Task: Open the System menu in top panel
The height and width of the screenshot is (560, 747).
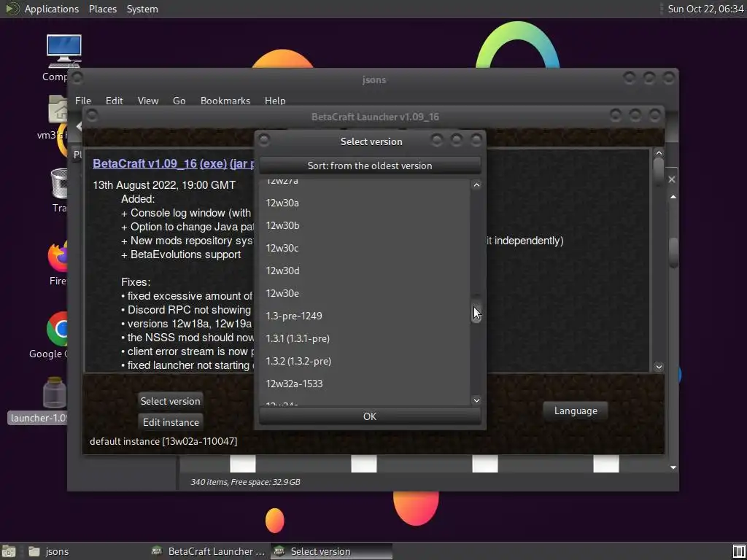Action: (142, 9)
